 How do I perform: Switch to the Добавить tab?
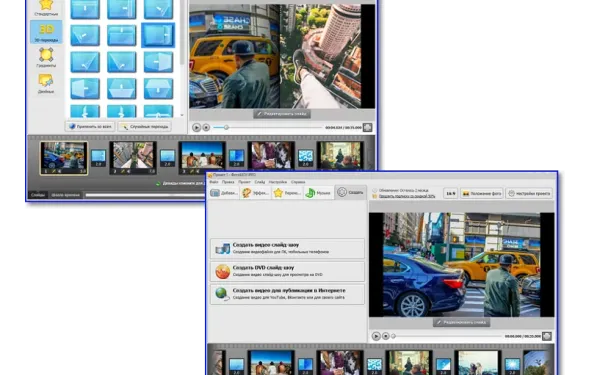click(x=224, y=193)
